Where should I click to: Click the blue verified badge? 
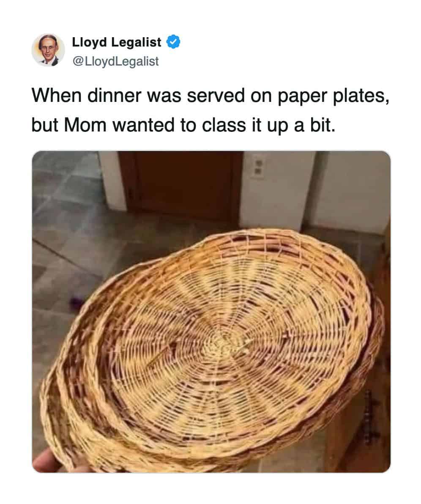(173, 42)
